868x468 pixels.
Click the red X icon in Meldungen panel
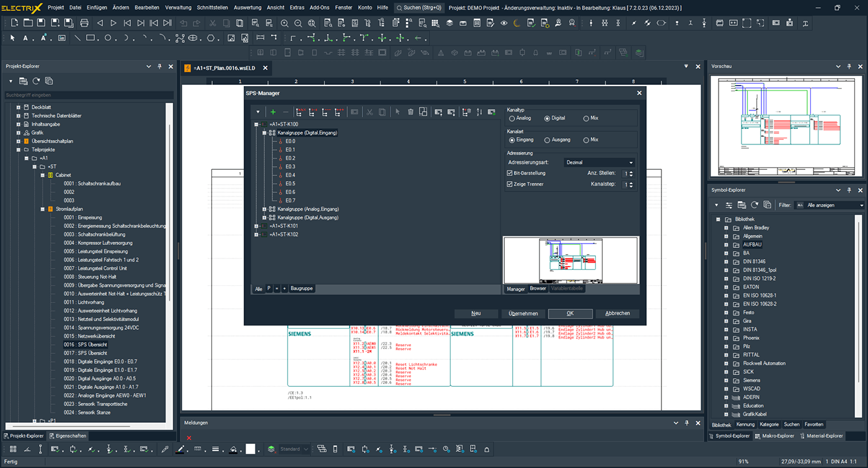(x=189, y=438)
